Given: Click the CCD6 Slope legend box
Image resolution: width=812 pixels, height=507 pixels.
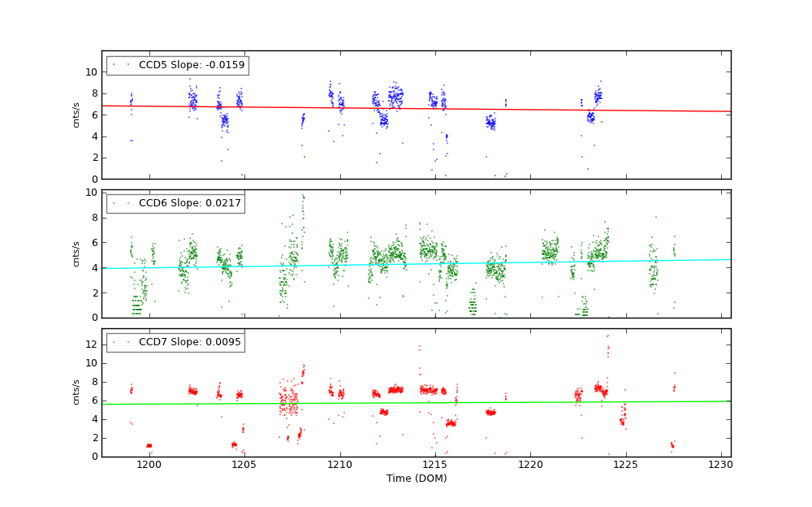Looking at the screenshot, I should click(x=175, y=203).
